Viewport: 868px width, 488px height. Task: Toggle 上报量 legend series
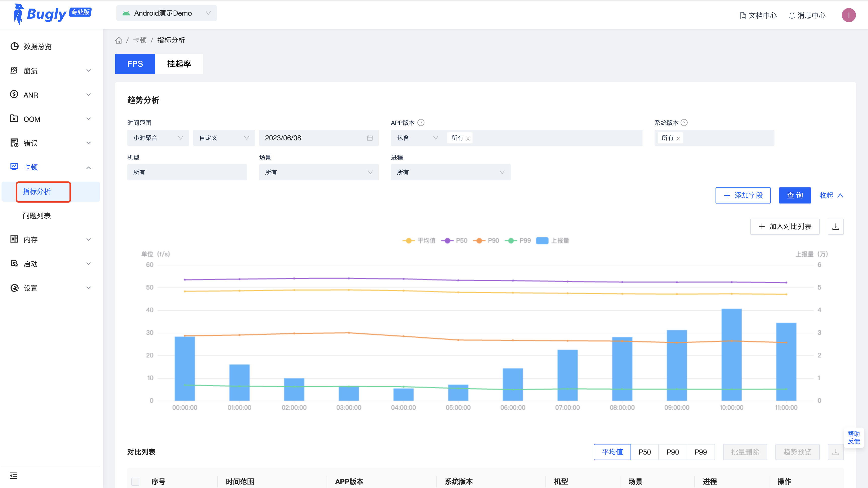point(552,240)
